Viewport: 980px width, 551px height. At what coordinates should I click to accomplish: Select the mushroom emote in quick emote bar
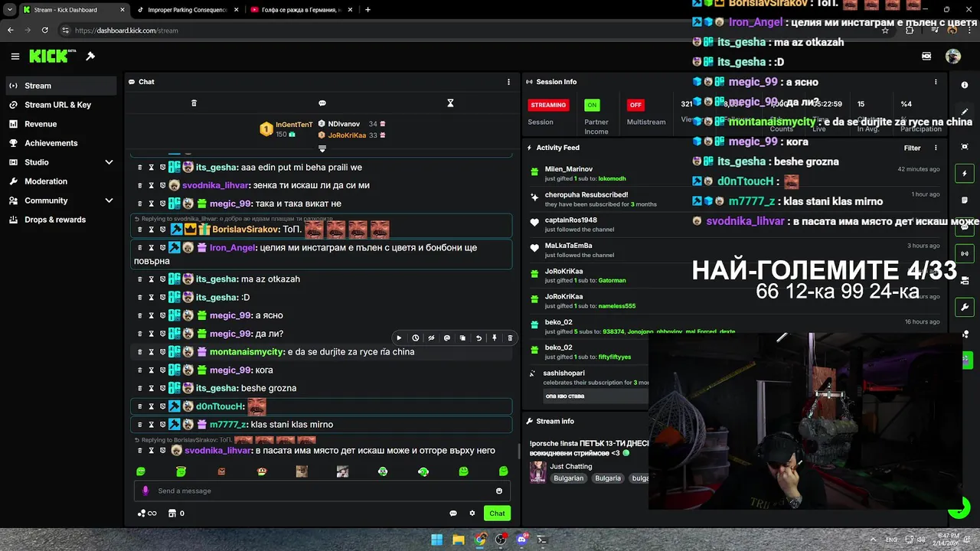pyautogui.click(x=262, y=471)
